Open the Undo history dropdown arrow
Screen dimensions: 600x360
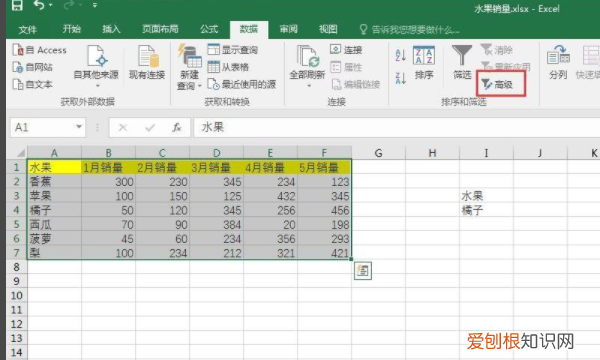pos(51,5)
